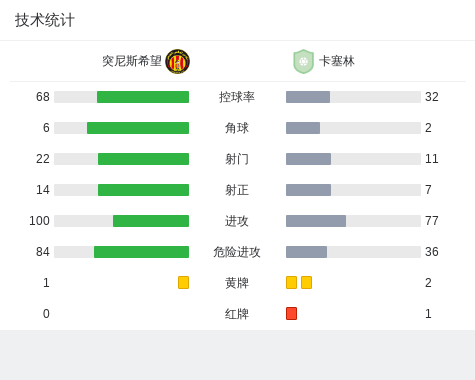Click the 射正 stat label
Screen dimensions: 475x380
(237, 190)
